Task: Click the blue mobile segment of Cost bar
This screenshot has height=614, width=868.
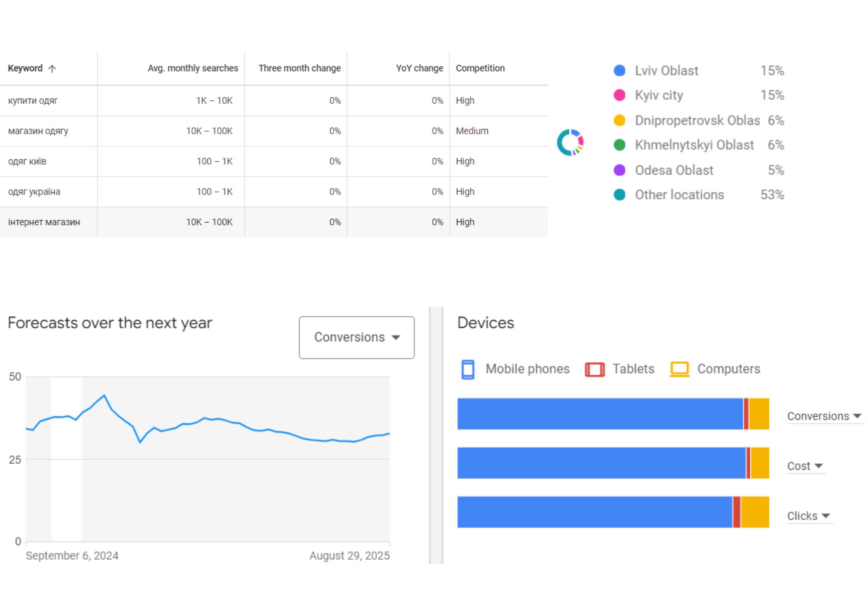Action: point(602,463)
